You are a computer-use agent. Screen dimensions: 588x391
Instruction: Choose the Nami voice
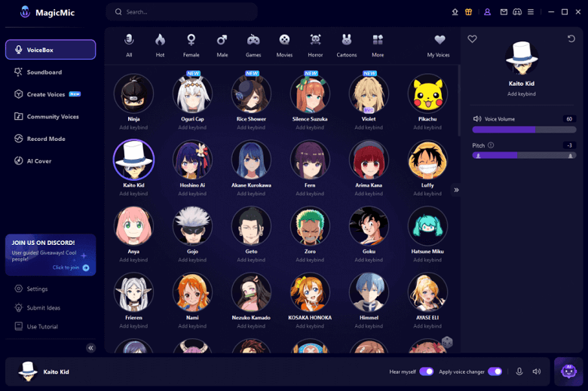pos(192,292)
